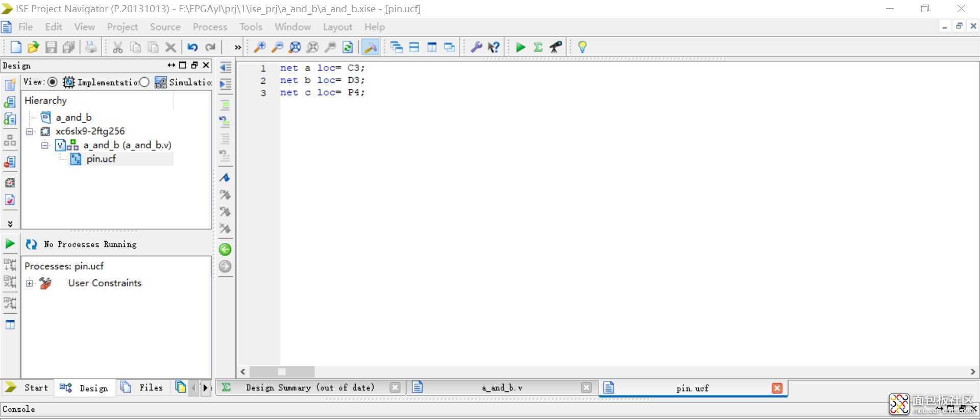The width and height of the screenshot is (980, 420).
Task: Open the Source menu
Action: point(165,27)
